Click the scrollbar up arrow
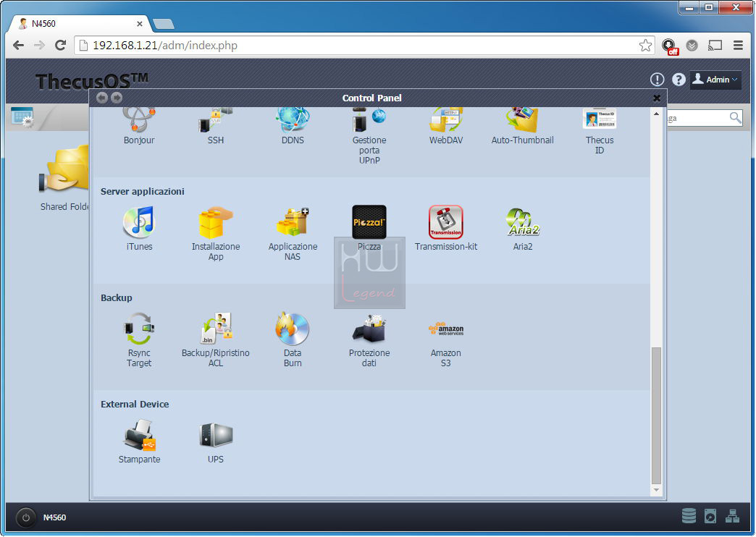This screenshot has width=756, height=537. [x=656, y=114]
